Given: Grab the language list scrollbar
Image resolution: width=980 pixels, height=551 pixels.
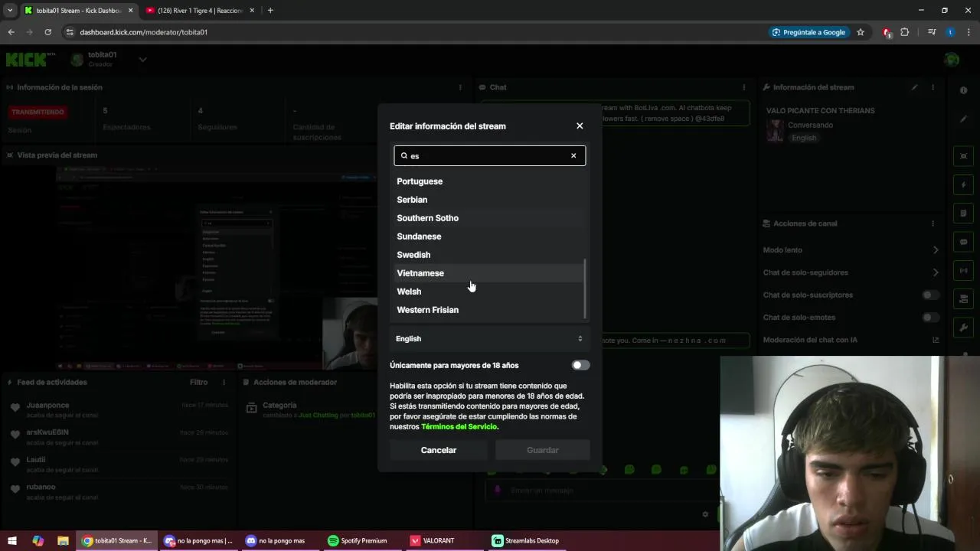Looking at the screenshot, I should (586, 289).
